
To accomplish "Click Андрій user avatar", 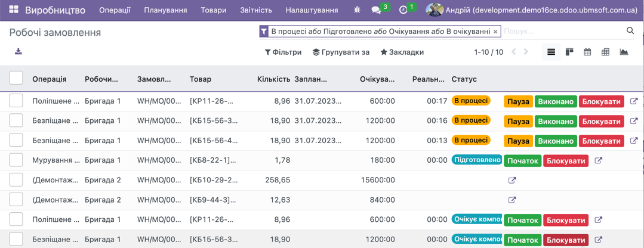I will (434, 10).
